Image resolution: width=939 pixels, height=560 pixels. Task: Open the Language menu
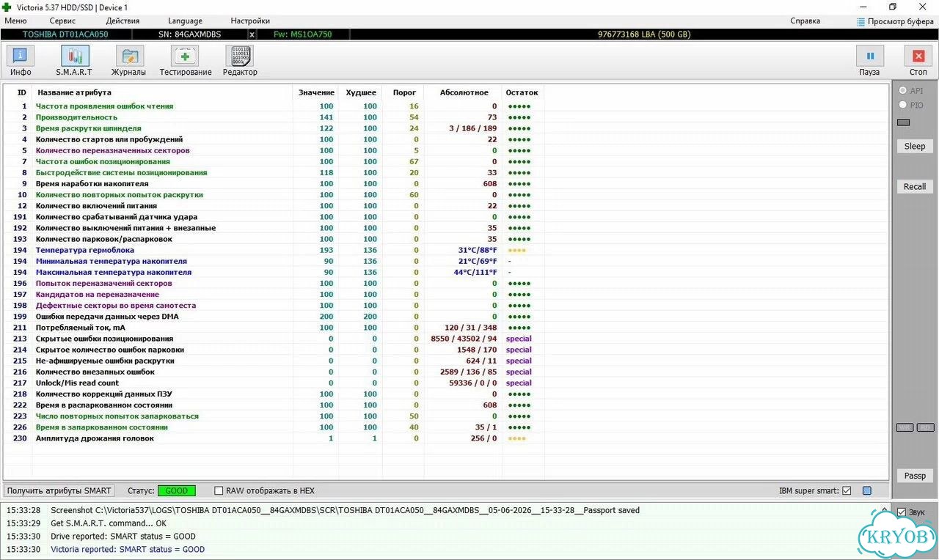click(185, 21)
